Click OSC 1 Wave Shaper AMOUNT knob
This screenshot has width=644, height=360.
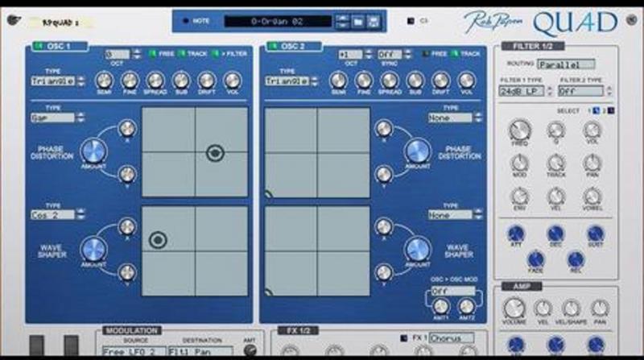click(x=93, y=249)
